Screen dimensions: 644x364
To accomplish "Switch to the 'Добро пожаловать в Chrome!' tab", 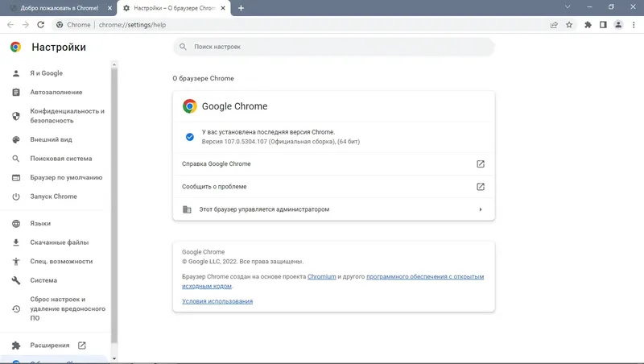I will coord(58,8).
